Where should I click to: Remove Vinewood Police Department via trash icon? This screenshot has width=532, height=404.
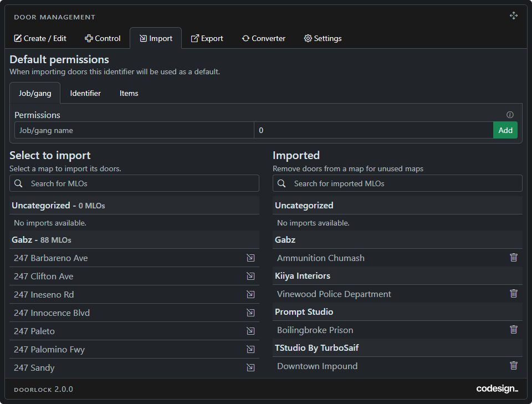click(x=514, y=294)
